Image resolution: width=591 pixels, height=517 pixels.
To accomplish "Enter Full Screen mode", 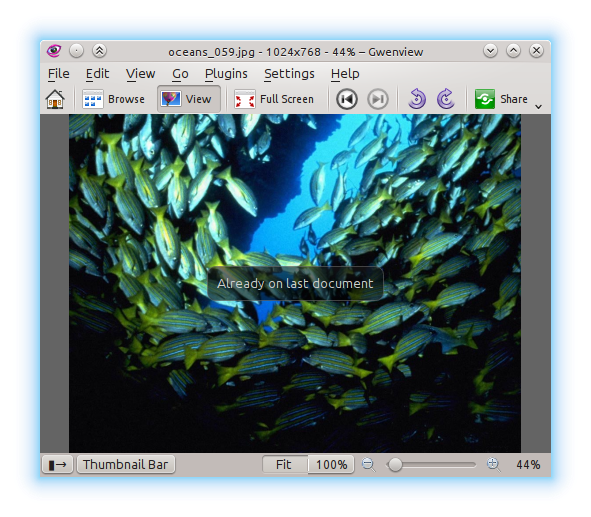I will point(274,99).
